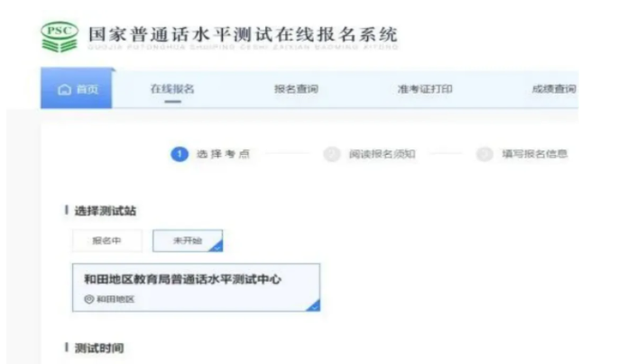This screenshot has width=618, height=364.
Task: Open the 报名查询 tab
Action: tap(297, 89)
